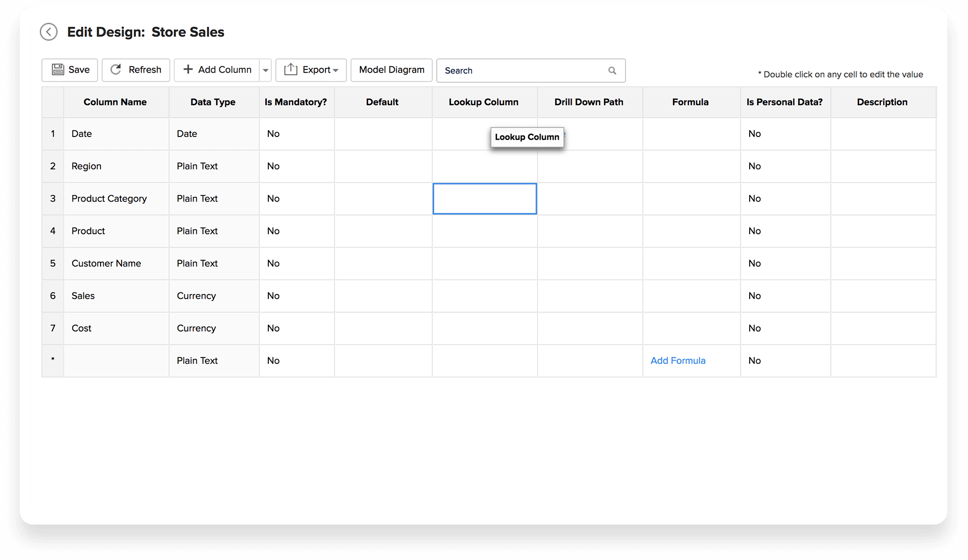The width and height of the screenshot is (968, 560).
Task: Click the magnifying glass search icon
Action: 612,70
